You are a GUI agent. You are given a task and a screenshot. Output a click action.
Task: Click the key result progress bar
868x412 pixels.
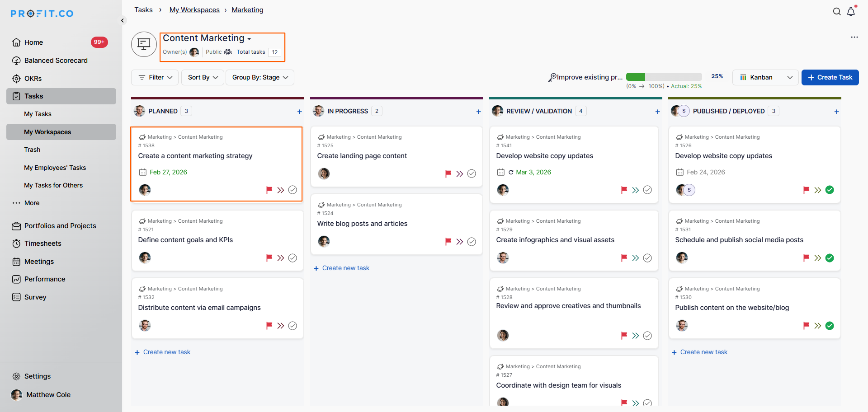click(x=664, y=77)
